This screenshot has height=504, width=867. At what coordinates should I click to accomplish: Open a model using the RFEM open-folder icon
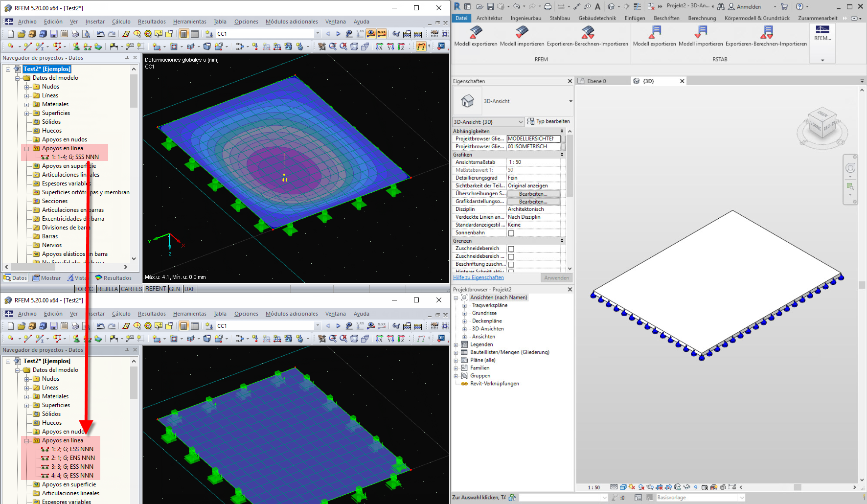point(21,33)
